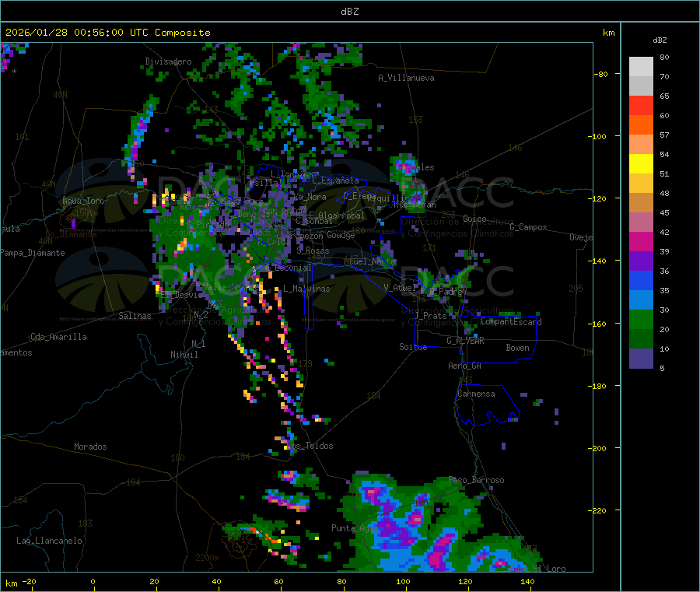Click the 'C_Española' map label
The height and width of the screenshot is (592, 700).
click(x=335, y=180)
